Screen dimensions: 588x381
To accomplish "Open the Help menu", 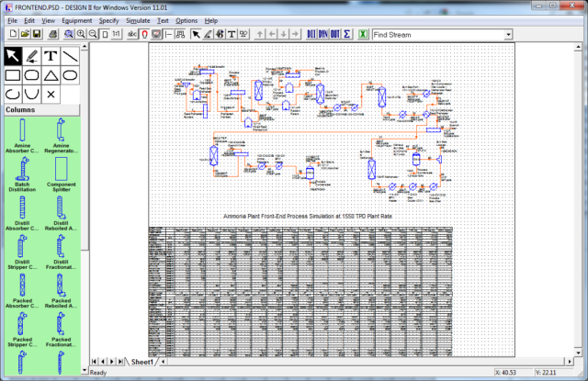I will click(211, 20).
